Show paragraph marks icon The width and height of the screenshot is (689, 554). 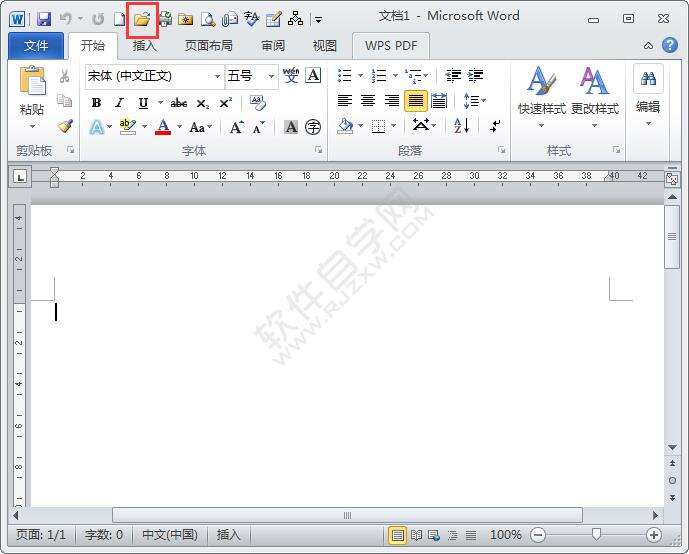click(495, 126)
